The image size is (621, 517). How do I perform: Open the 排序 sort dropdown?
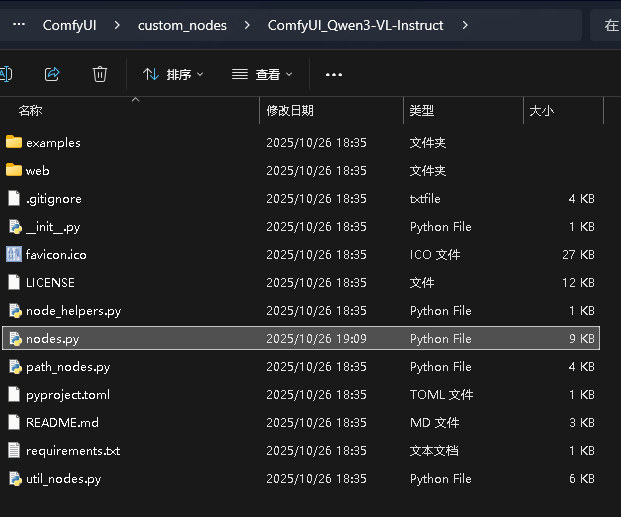(x=173, y=74)
